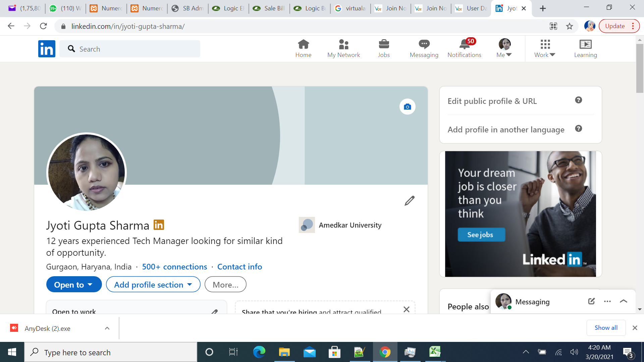Edit the Open to work card
The height and width of the screenshot is (362, 644).
pyautogui.click(x=214, y=312)
